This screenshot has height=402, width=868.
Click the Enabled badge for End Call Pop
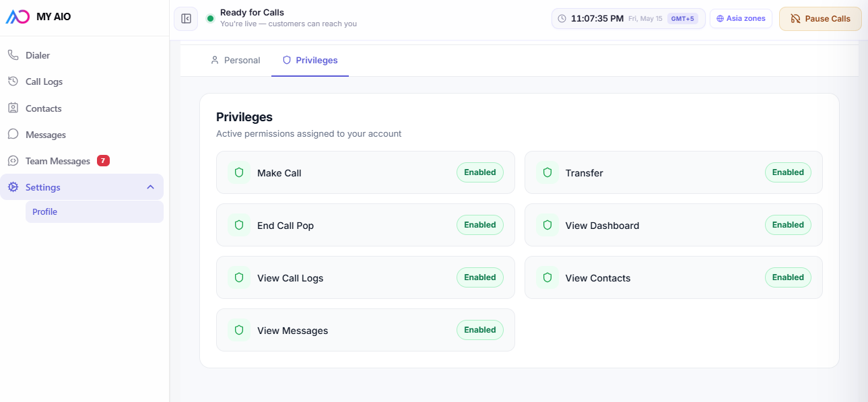pyautogui.click(x=479, y=225)
